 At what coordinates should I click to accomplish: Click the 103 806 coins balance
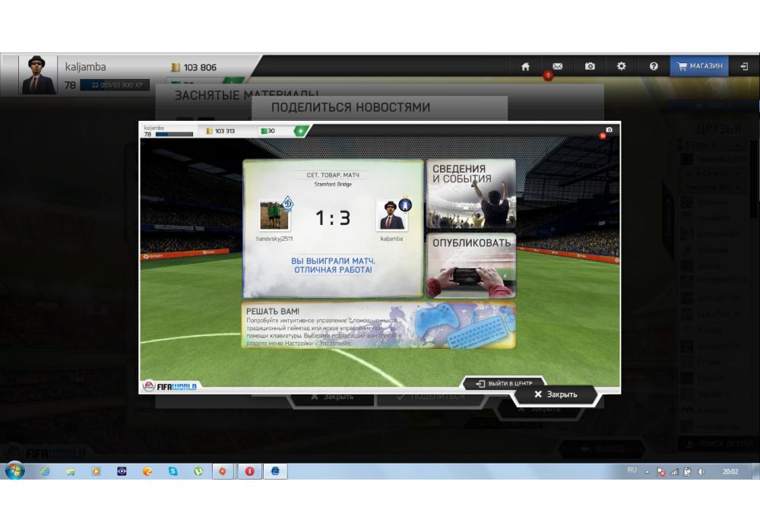pyautogui.click(x=194, y=68)
